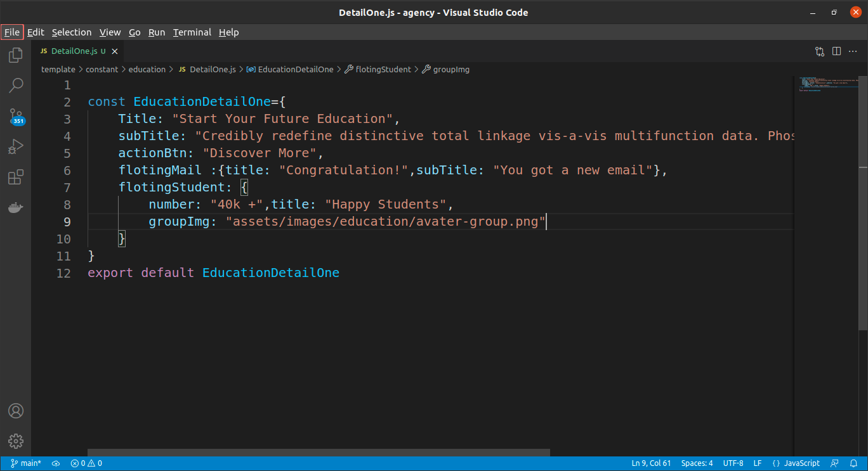Open the Run menu

pyautogui.click(x=157, y=32)
